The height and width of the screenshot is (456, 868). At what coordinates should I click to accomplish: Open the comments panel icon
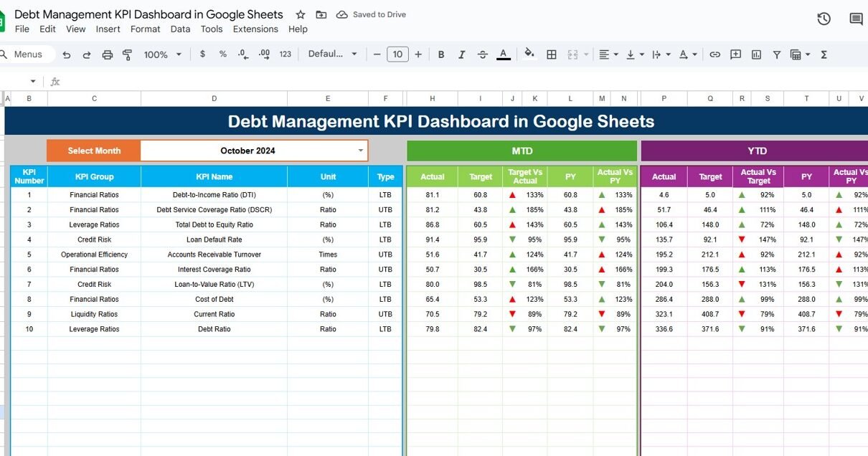point(856,19)
